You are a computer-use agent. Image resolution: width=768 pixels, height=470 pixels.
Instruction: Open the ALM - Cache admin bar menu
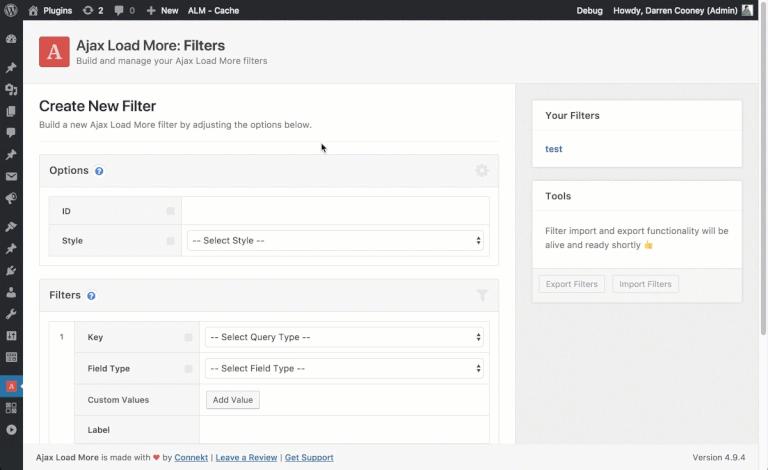tap(214, 10)
